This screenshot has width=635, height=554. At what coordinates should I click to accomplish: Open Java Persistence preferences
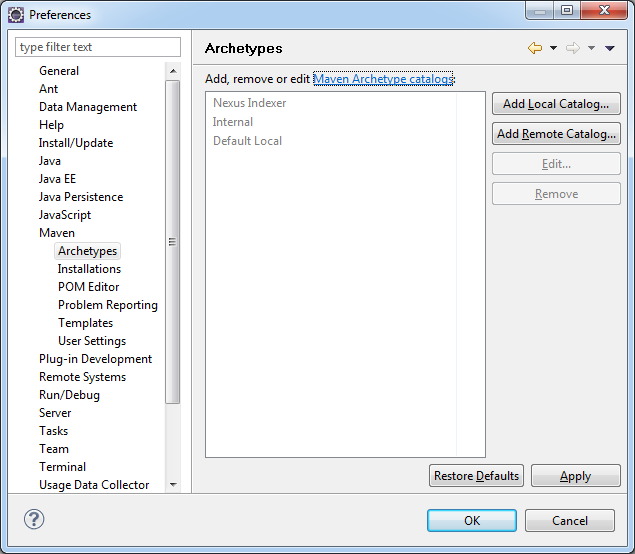coord(81,197)
